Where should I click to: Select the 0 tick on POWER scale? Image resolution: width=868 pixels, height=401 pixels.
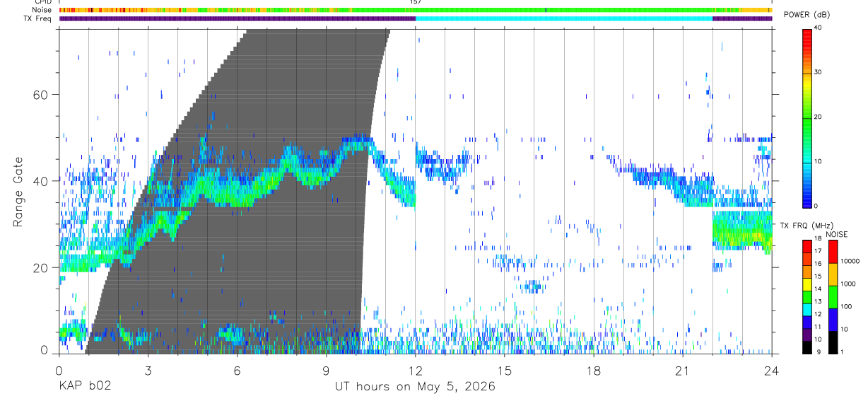coord(816,206)
